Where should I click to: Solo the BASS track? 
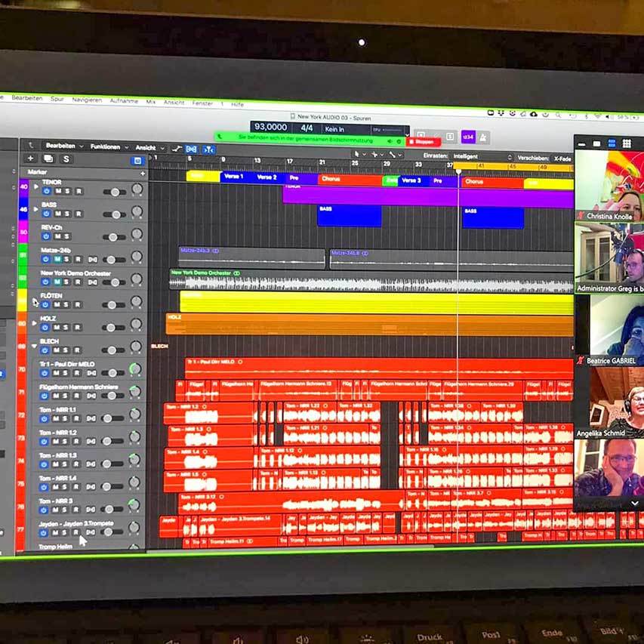coord(67,214)
